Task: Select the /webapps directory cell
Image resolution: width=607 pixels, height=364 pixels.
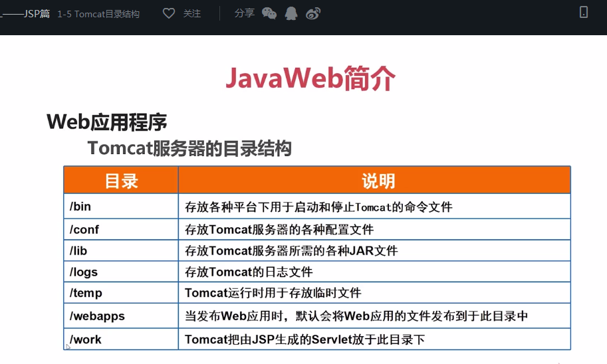Action: [121, 316]
